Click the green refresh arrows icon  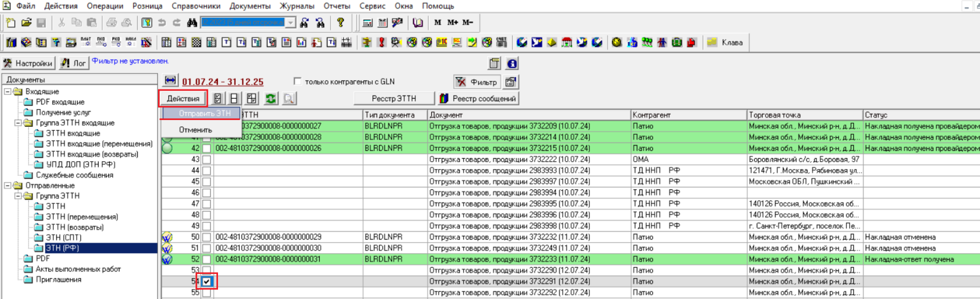point(271,99)
